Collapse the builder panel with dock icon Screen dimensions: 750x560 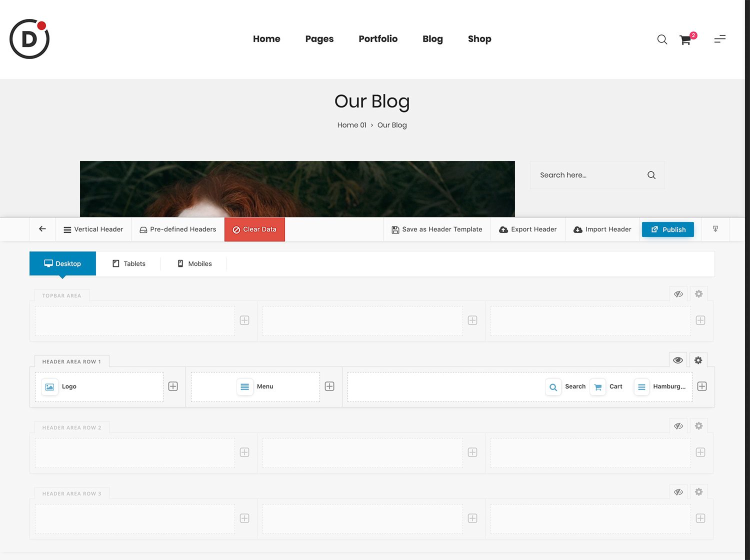click(x=715, y=229)
